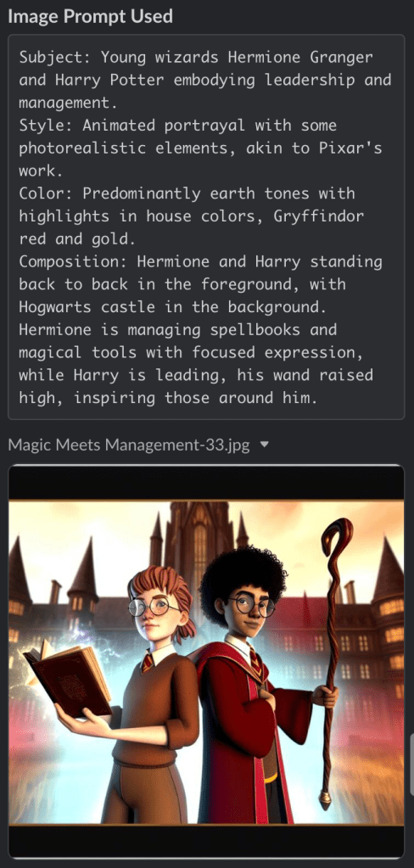This screenshot has height=868, width=414.
Task: Click the Magic Meets Management-33.jpg filename
Action: (x=129, y=445)
